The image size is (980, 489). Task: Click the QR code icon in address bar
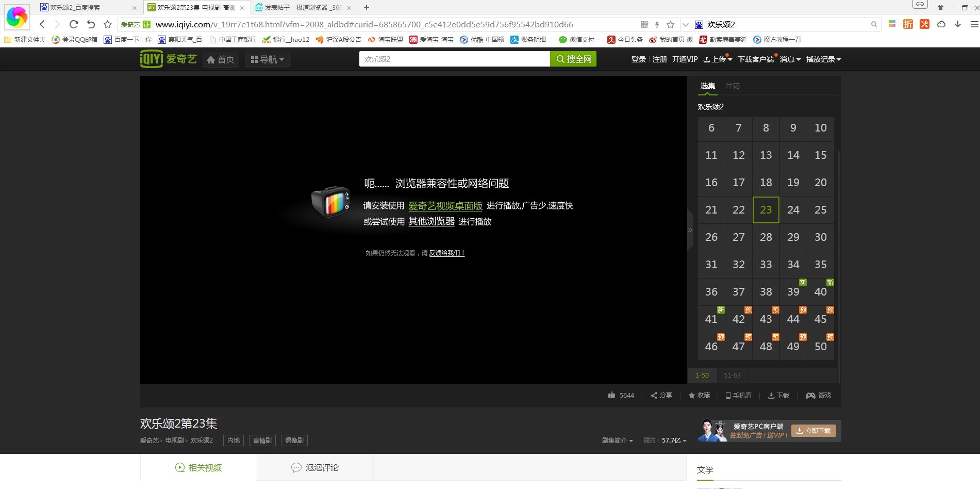click(x=644, y=24)
